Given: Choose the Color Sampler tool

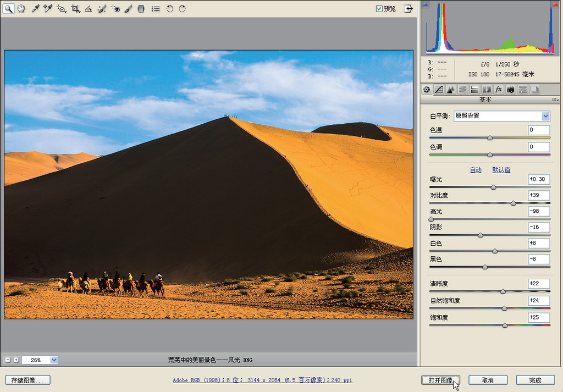Looking at the screenshot, I should (x=48, y=9).
